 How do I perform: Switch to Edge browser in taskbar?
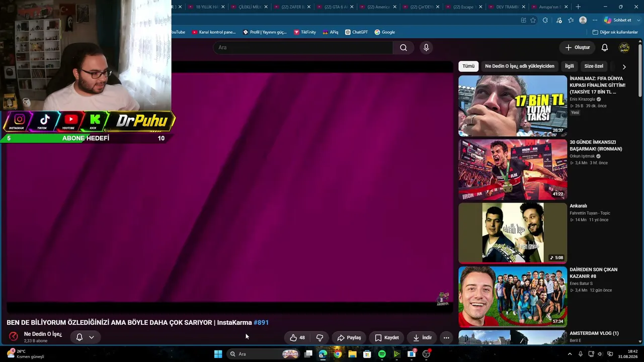pyautogui.click(x=323, y=354)
